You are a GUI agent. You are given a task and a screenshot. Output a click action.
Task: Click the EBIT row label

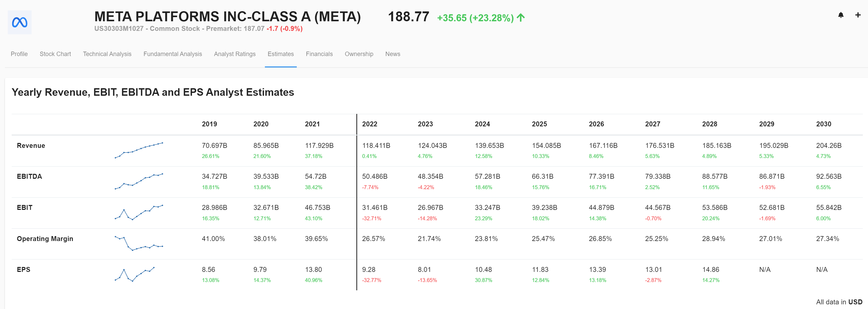[x=25, y=208]
